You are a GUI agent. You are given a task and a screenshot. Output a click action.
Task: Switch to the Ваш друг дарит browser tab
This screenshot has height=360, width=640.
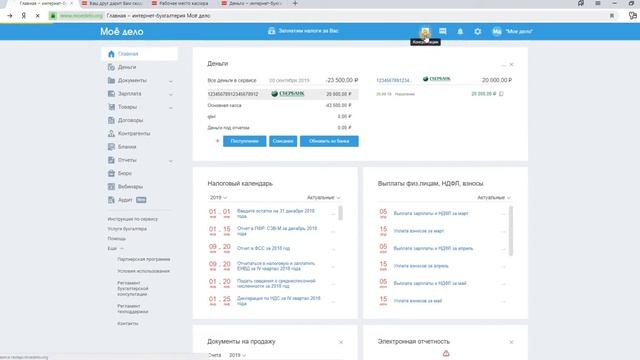coord(115,3)
